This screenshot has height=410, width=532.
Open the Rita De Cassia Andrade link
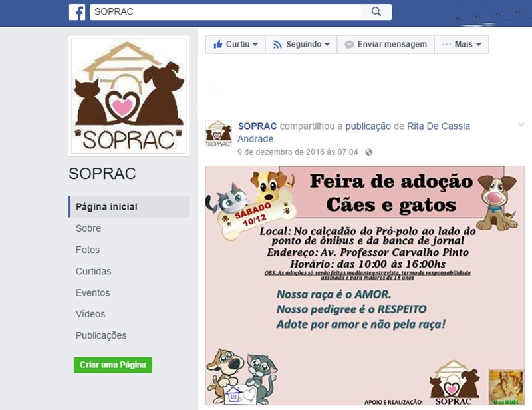click(354, 132)
